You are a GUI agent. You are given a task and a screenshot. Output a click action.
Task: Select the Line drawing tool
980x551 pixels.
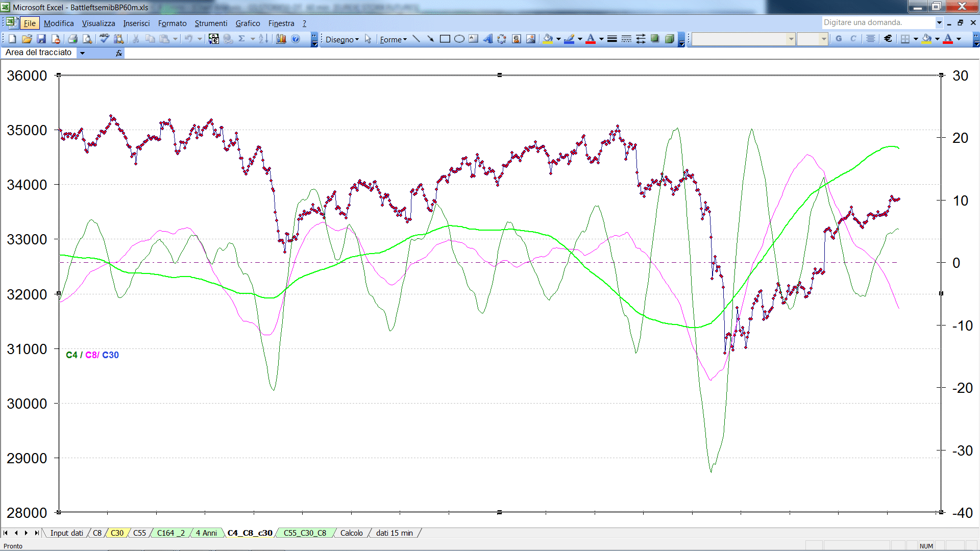point(416,39)
